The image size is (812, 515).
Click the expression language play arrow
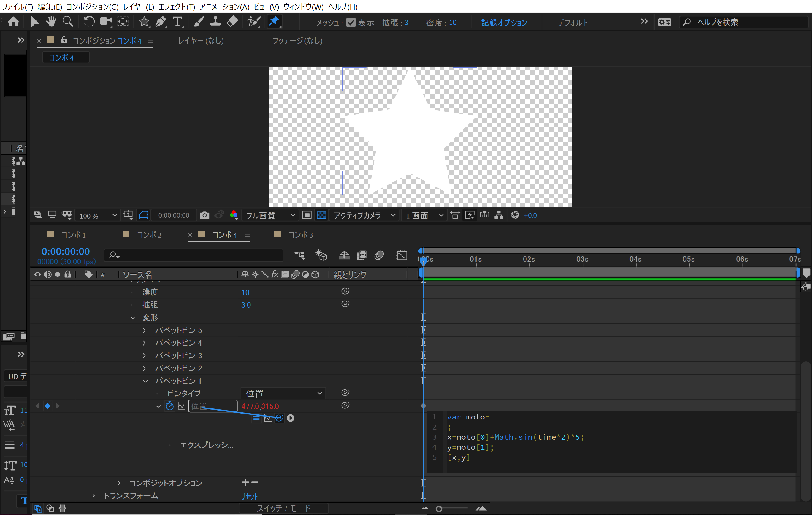click(290, 418)
